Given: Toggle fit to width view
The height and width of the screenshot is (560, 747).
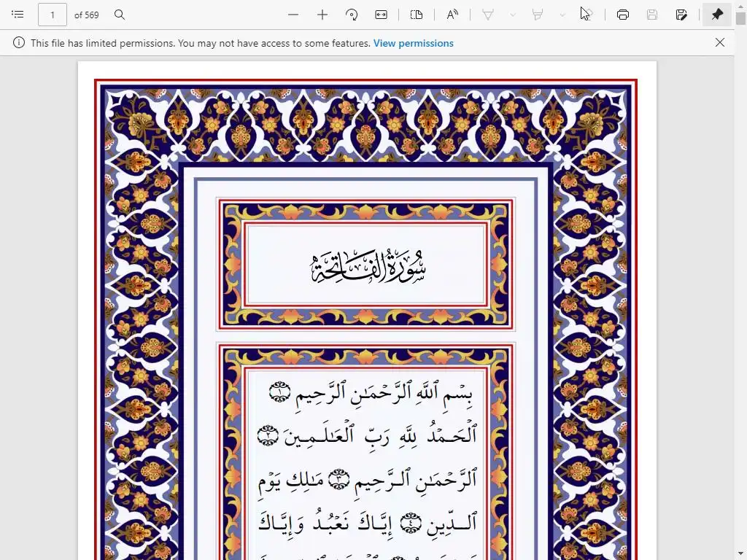Looking at the screenshot, I should (x=381, y=15).
